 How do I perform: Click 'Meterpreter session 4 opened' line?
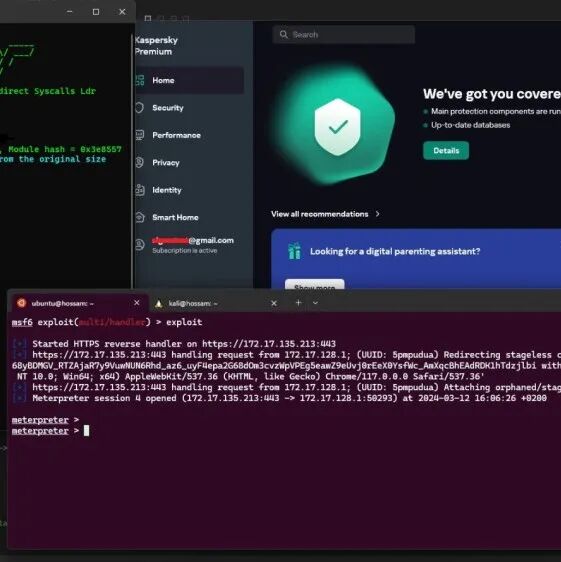pyautogui.click(x=289, y=398)
